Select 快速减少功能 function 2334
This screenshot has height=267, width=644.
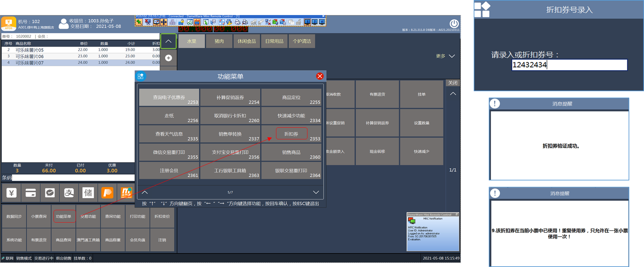[x=291, y=116]
